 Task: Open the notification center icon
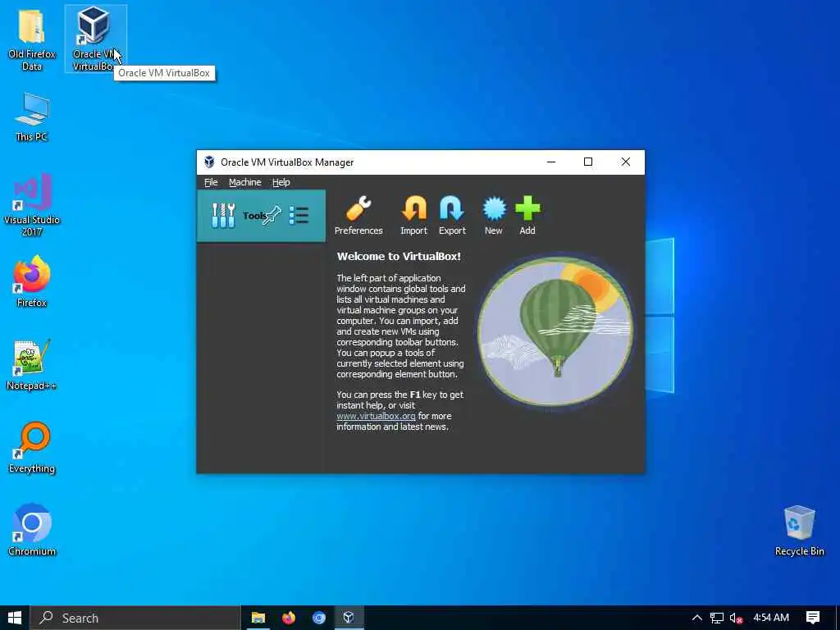pyautogui.click(x=813, y=618)
